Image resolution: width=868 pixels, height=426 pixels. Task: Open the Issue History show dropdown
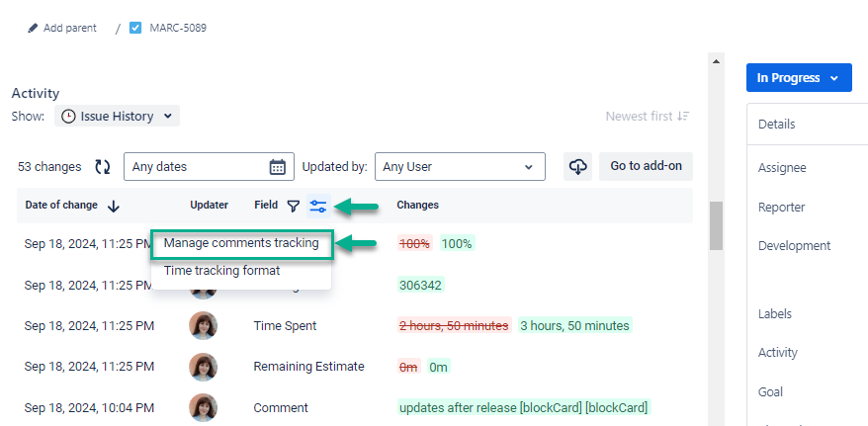click(117, 117)
